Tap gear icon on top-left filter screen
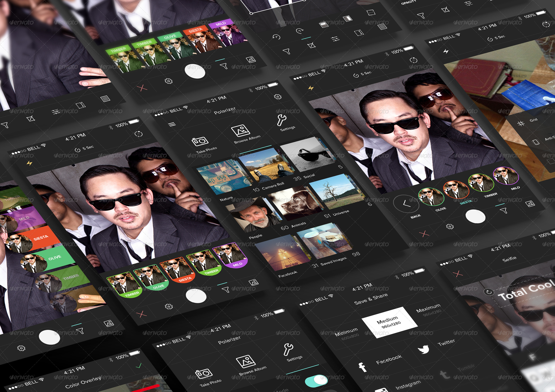The height and width of the screenshot is (392, 555). click(x=168, y=81)
